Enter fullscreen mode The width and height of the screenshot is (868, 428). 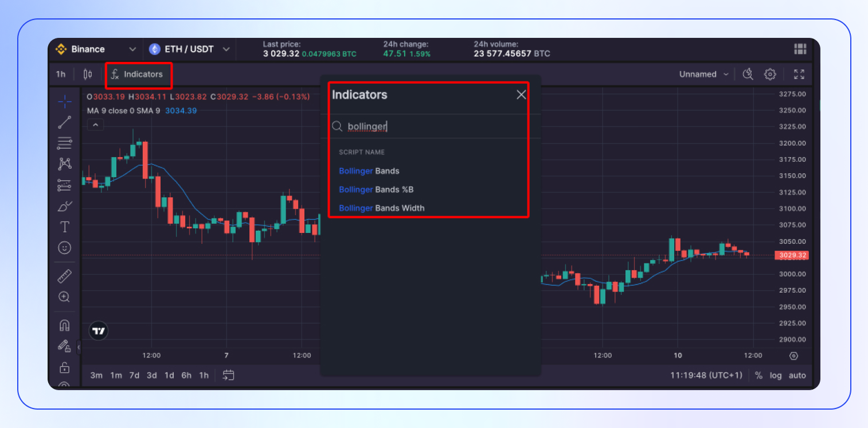coord(799,74)
